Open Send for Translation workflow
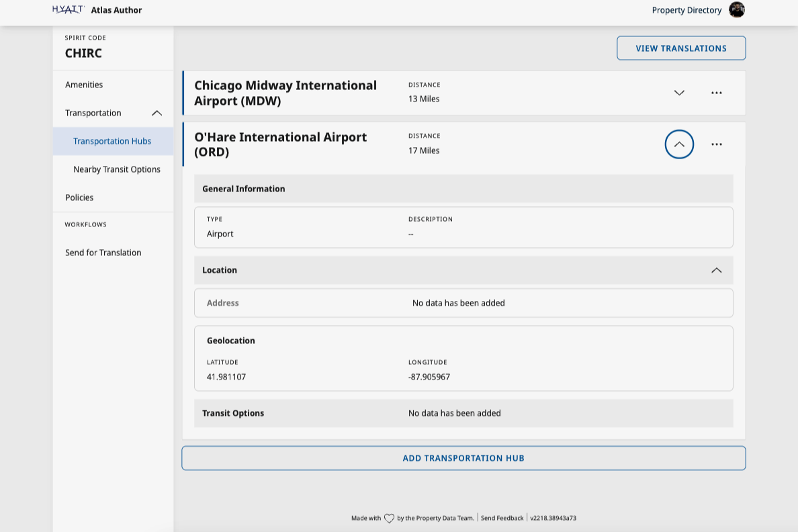Screen dimensions: 798x532 point(103,253)
